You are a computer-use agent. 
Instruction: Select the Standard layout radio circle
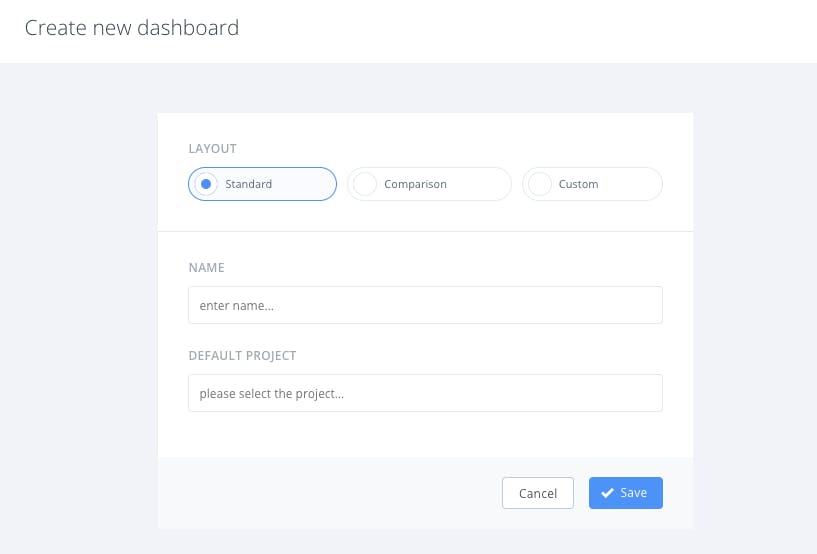[x=206, y=184]
